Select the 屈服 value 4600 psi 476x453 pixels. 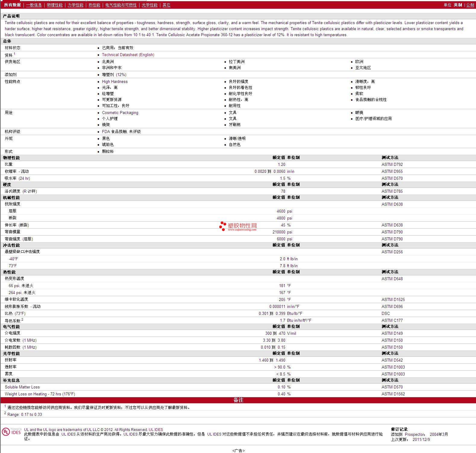(284, 211)
